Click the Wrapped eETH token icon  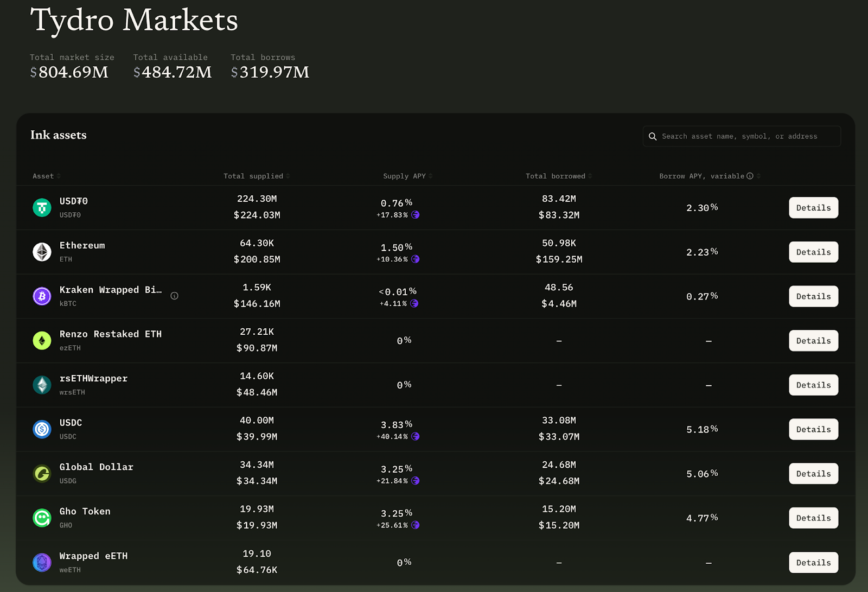click(42, 563)
